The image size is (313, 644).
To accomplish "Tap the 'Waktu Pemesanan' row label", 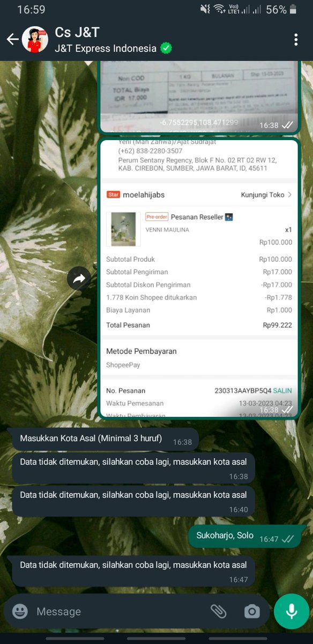I will tap(135, 403).
